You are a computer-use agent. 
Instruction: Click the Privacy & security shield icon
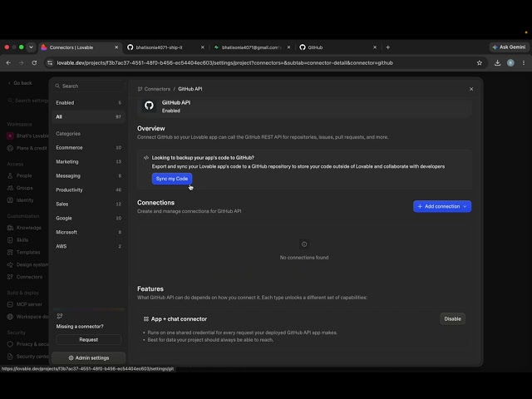[10, 344]
